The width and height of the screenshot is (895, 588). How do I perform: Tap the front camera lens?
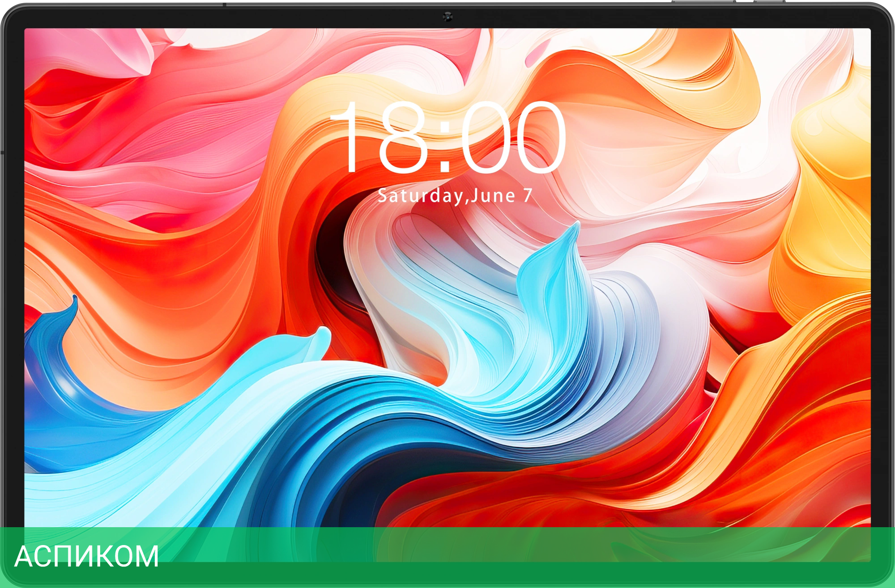(x=447, y=17)
